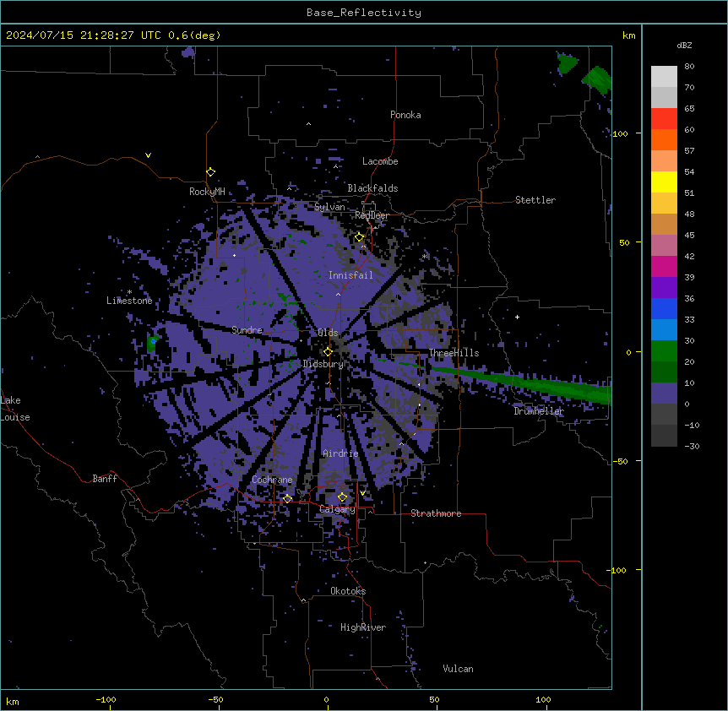Click the yellow V marker northwest of RockyMH

tap(148, 155)
